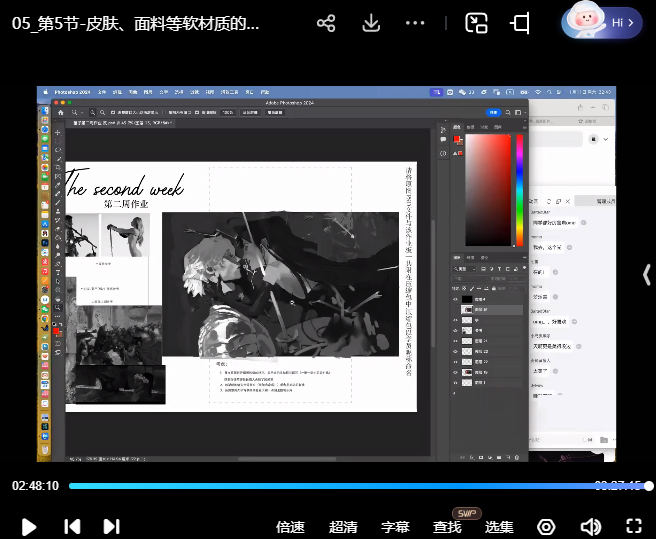The height and width of the screenshot is (539, 656).
Task: Click the share icon in the top bar
Action: tap(326, 23)
